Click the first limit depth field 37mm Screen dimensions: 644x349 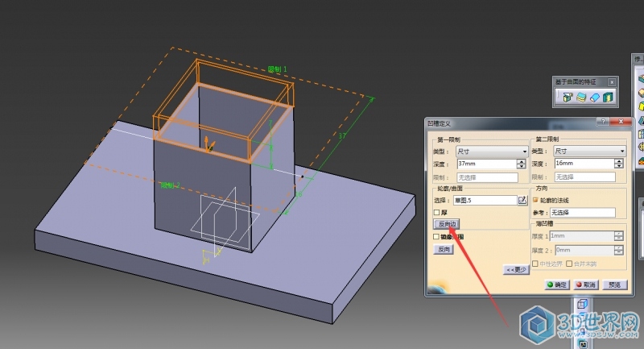pos(487,164)
